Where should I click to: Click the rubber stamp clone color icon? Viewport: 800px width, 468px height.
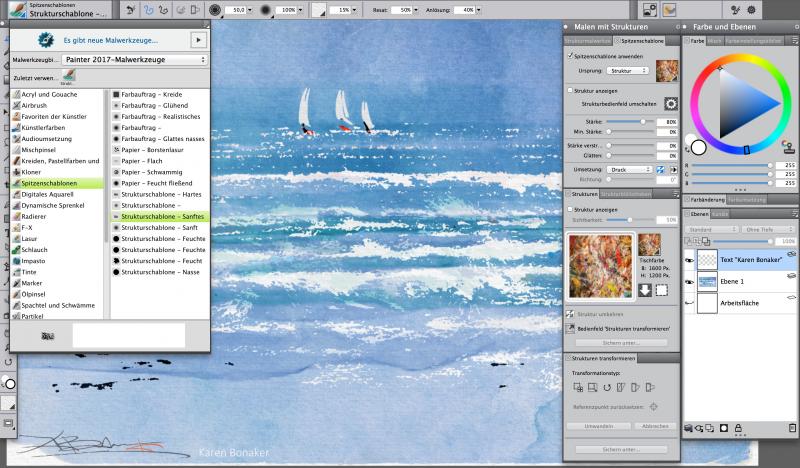coord(790,147)
